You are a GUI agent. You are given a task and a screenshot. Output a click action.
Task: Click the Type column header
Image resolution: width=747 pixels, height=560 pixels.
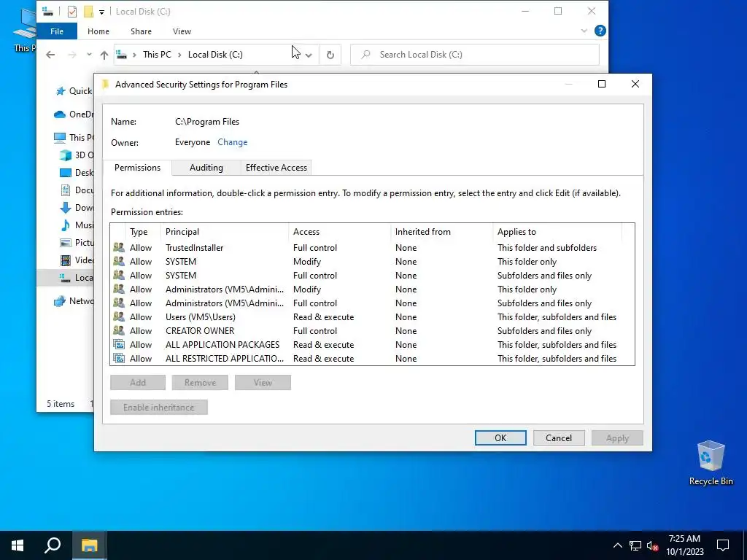click(143, 232)
